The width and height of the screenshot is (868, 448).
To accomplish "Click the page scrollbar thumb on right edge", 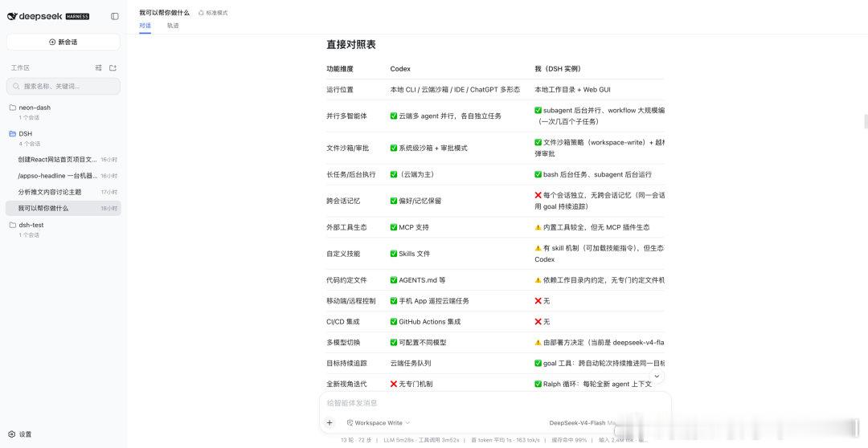I will [866, 122].
